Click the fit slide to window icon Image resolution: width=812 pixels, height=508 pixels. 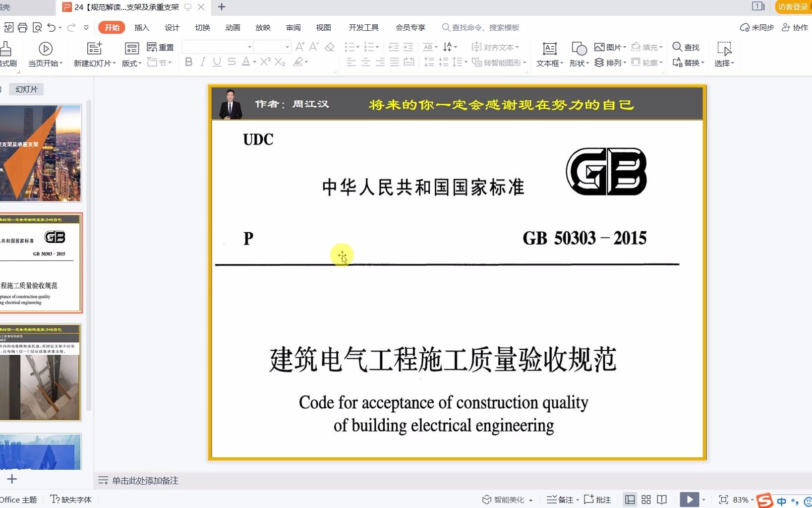tap(723, 500)
